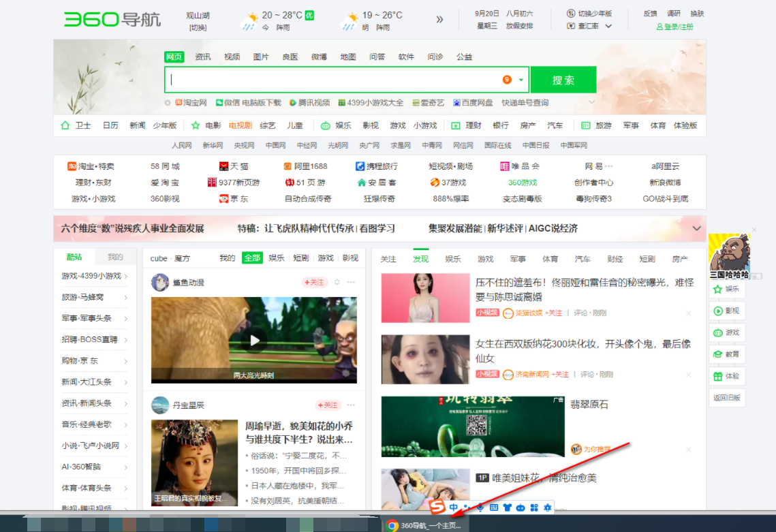This screenshot has width=776, height=532.
Task: Click the Sogou toolbox grid icon
Action: (534, 507)
